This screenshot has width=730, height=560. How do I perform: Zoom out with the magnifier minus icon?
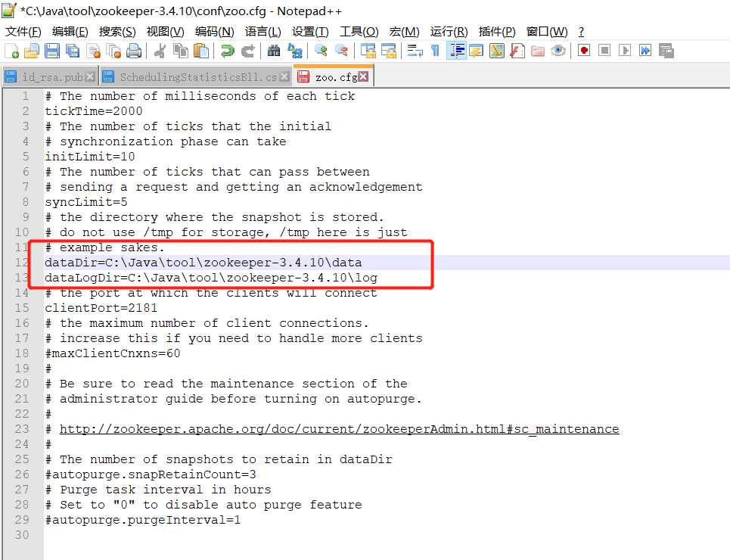[x=341, y=51]
